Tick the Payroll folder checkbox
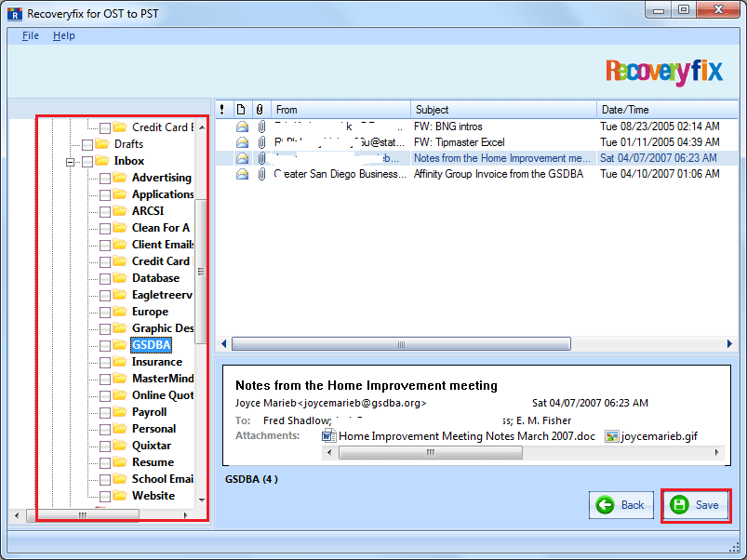 tap(105, 413)
